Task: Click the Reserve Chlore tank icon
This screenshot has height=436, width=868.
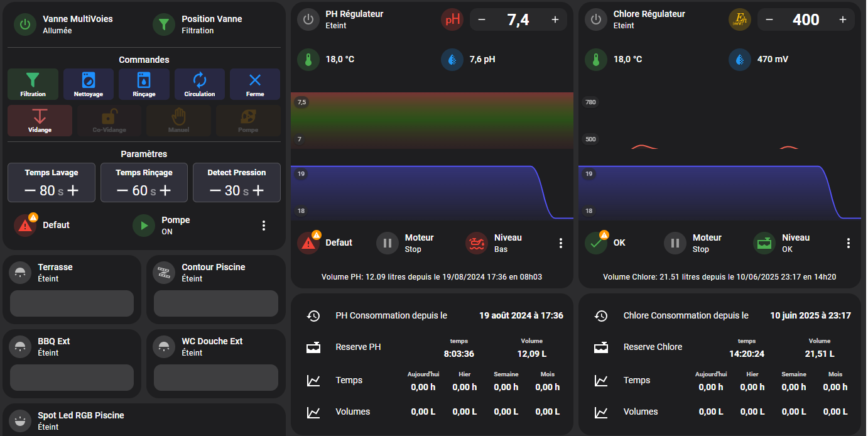Action: point(601,347)
